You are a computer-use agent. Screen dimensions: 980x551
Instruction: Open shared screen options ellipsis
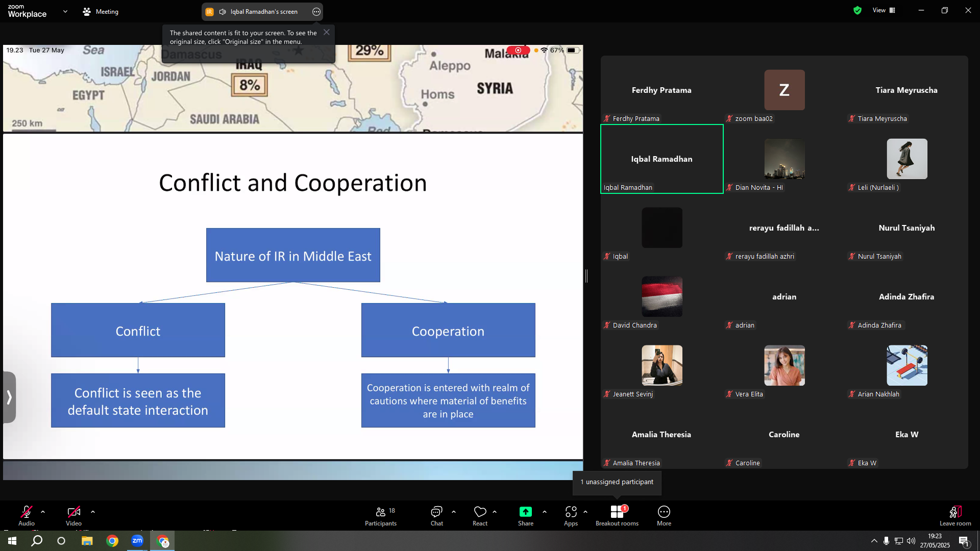316,12
